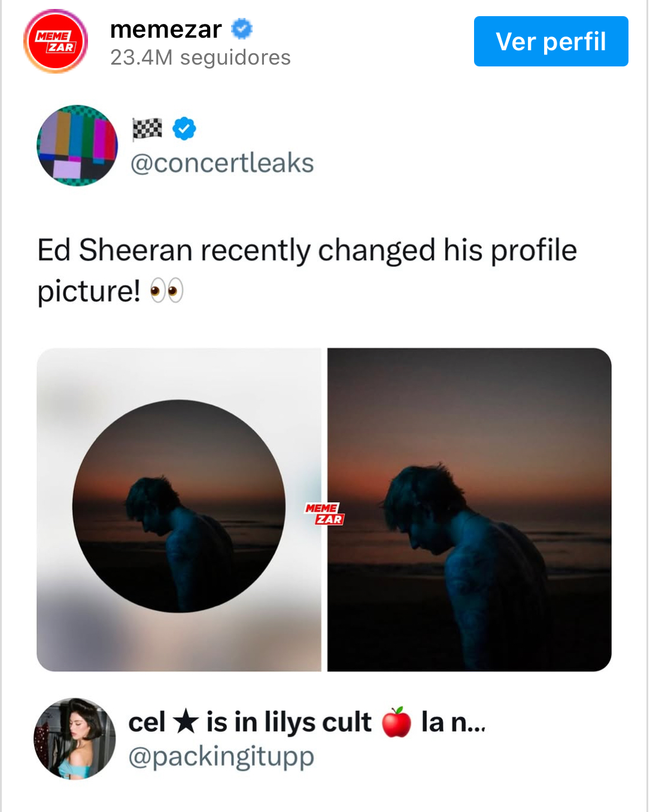The width and height of the screenshot is (662, 812).
Task: Open the @concertleaks handle
Action: coord(222,163)
